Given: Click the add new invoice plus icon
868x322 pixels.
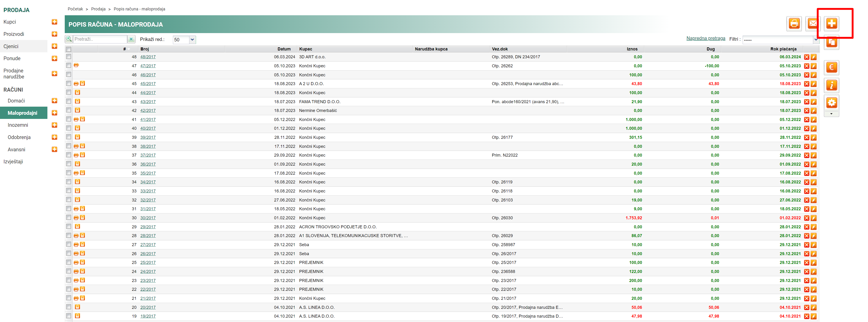Looking at the screenshot, I should click(831, 24).
